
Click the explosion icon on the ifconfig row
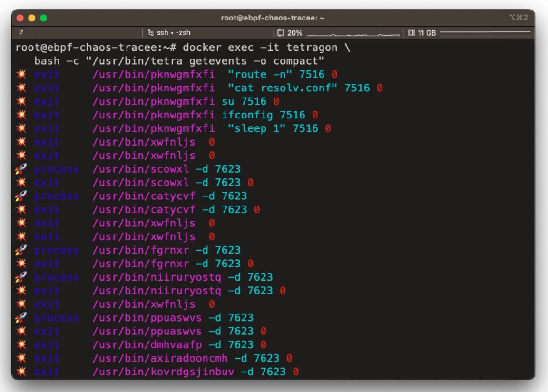click(x=21, y=115)
